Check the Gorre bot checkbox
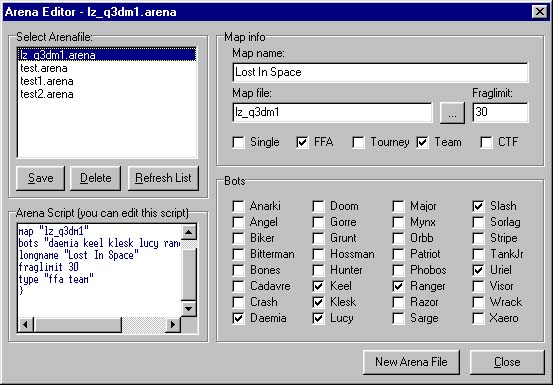The height and width of the screenshot is (385, 553). (318, 222)
